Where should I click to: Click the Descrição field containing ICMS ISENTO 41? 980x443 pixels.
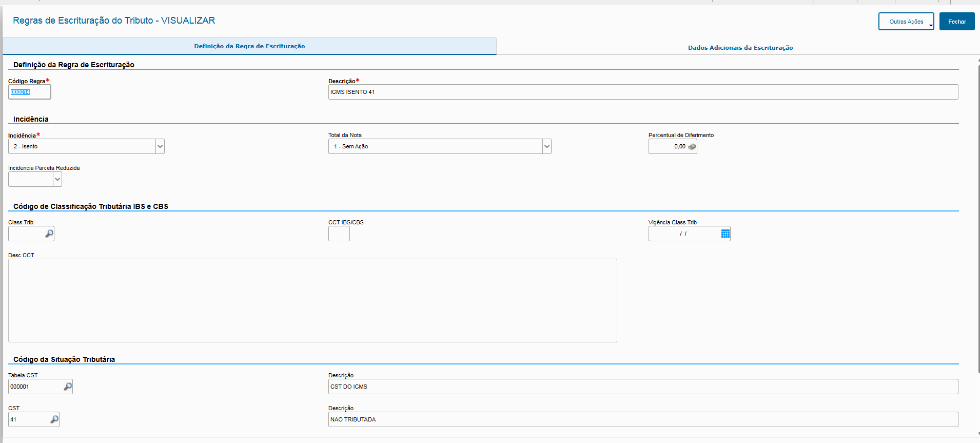[x=642, y=92]
